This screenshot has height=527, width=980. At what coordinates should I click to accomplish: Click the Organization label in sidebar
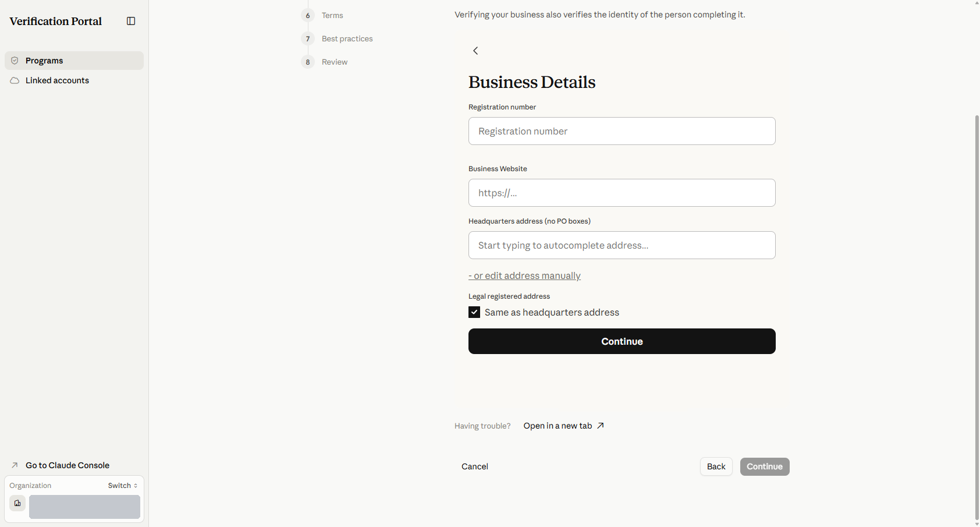(x=30, y=486)
